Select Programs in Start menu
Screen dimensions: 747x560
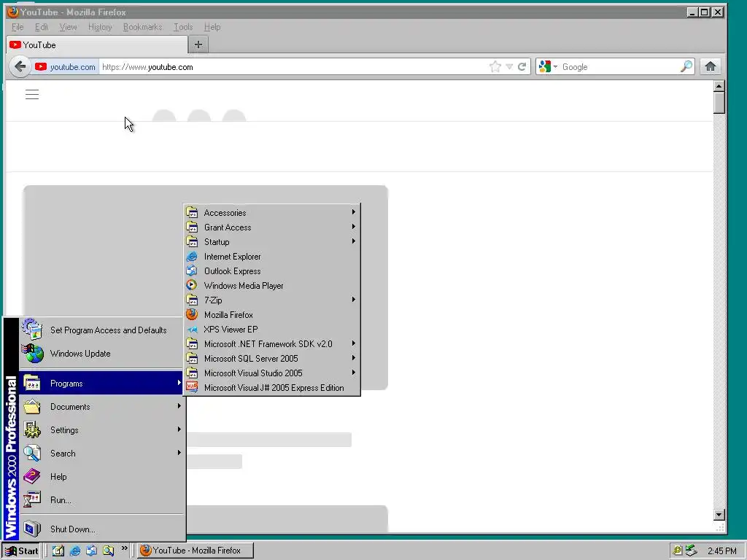[101, 384]
